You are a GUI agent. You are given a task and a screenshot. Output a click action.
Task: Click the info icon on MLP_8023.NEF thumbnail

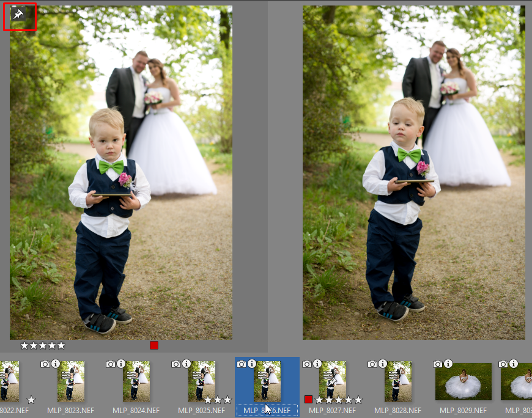(56, 364)
